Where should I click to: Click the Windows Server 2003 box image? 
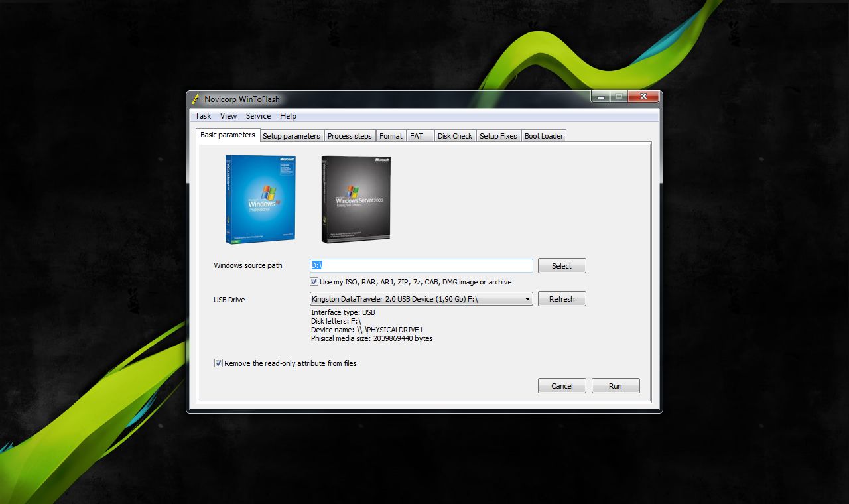356,200
